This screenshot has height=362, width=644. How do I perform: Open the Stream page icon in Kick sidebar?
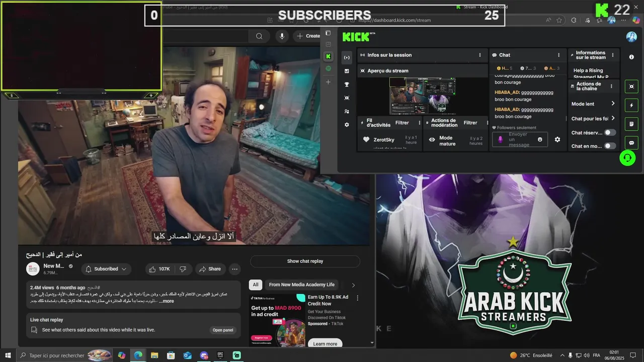pyautogui.click(x=347, y=57)
